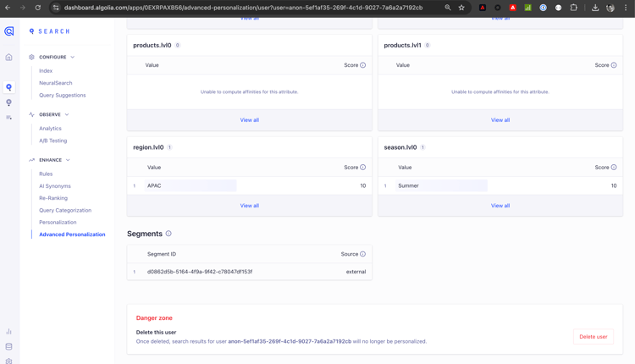Click View all under region.lvl0

[x=249, y=206]
